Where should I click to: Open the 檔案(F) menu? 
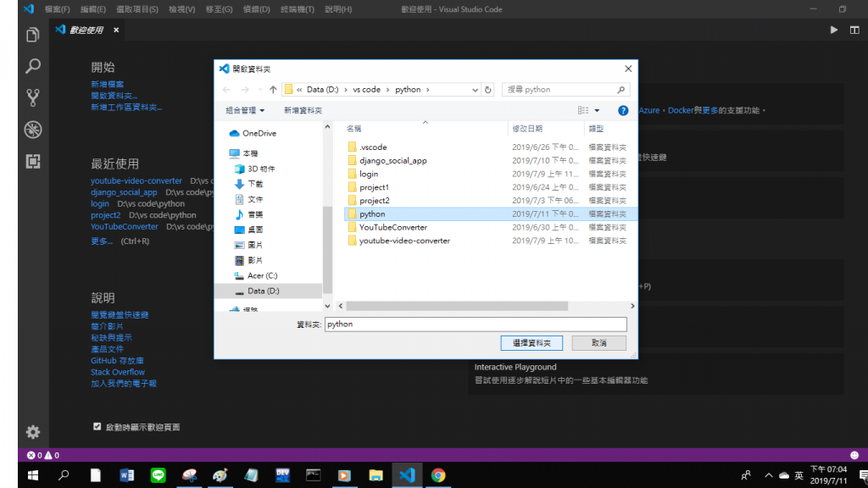coord(57,9)
